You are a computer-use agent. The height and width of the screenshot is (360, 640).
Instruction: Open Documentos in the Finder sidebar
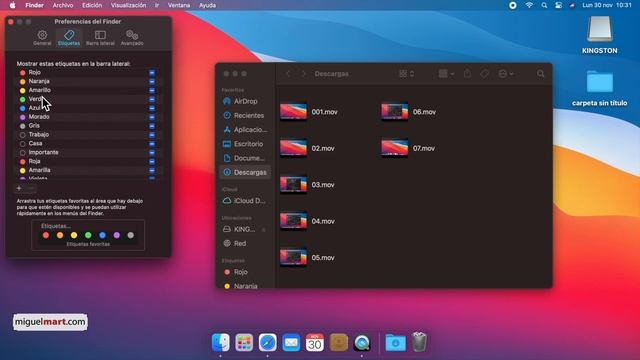[x=245, y=158]
